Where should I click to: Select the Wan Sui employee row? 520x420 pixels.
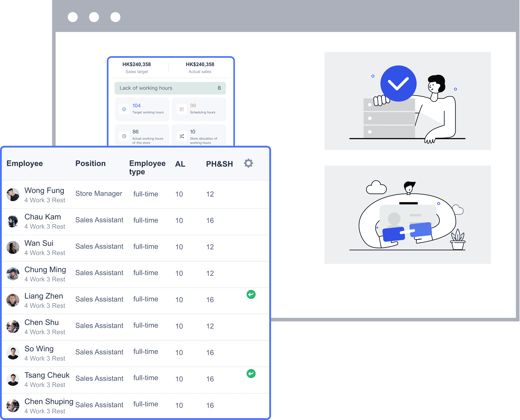pos(39,243)
